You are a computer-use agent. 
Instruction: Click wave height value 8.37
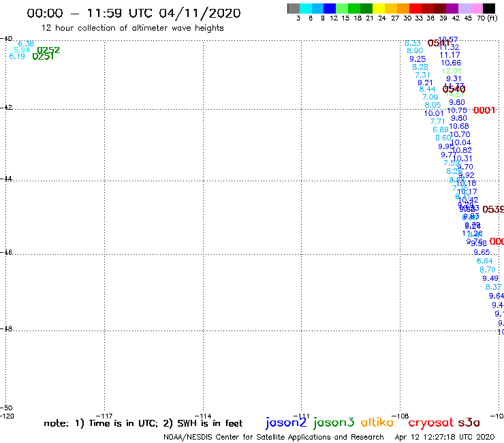click(x=493, y=287)
